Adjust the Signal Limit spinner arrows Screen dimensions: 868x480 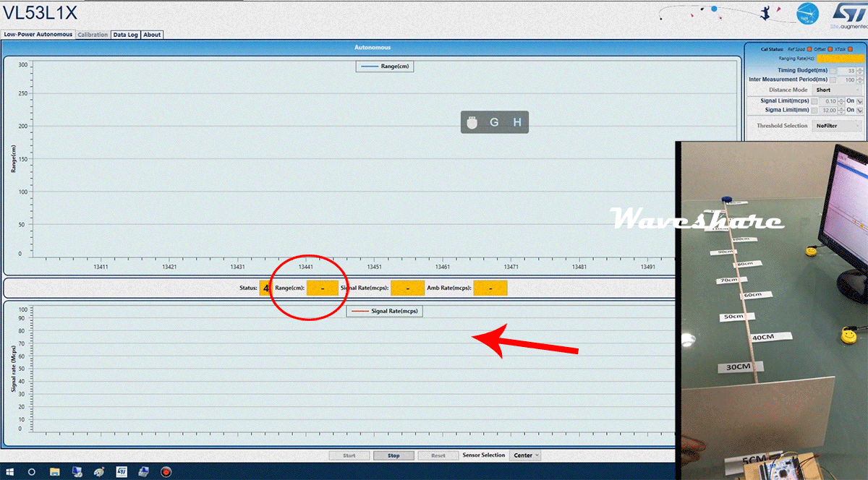(x=841, y=101)
